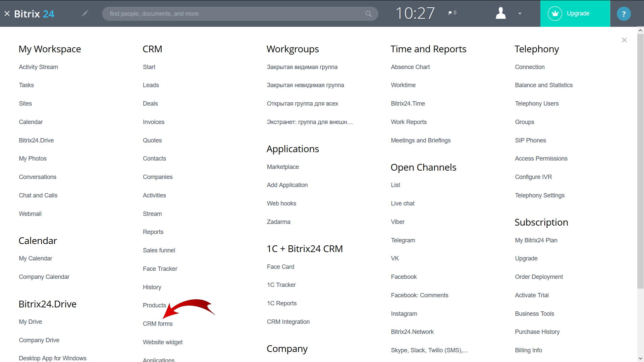Image resolution: width=644 pixels, height=362 pixels.
Task: Click the user profile avatar icon
Action: 500,13
